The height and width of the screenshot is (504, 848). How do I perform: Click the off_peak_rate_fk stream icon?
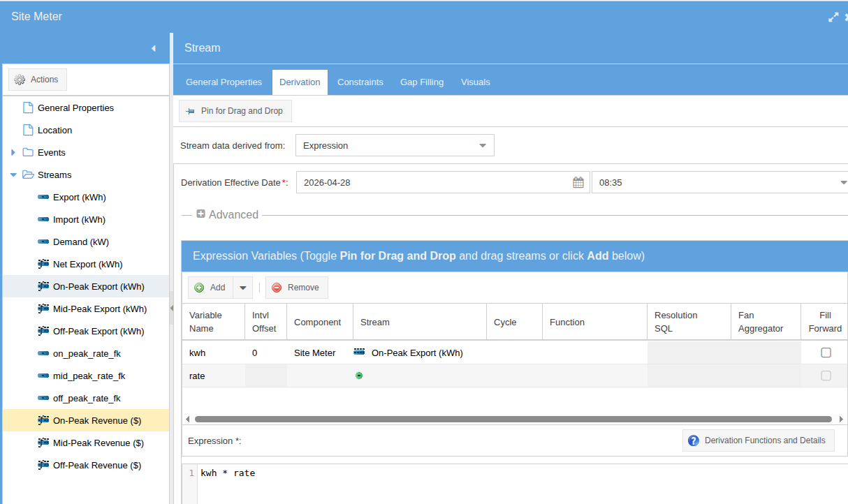click(x=43, y=398)
